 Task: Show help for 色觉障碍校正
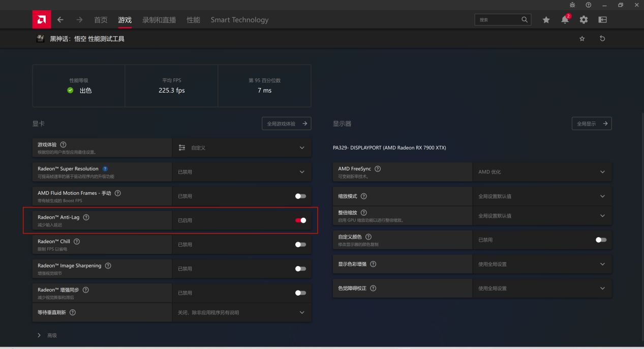click(373, 288)
